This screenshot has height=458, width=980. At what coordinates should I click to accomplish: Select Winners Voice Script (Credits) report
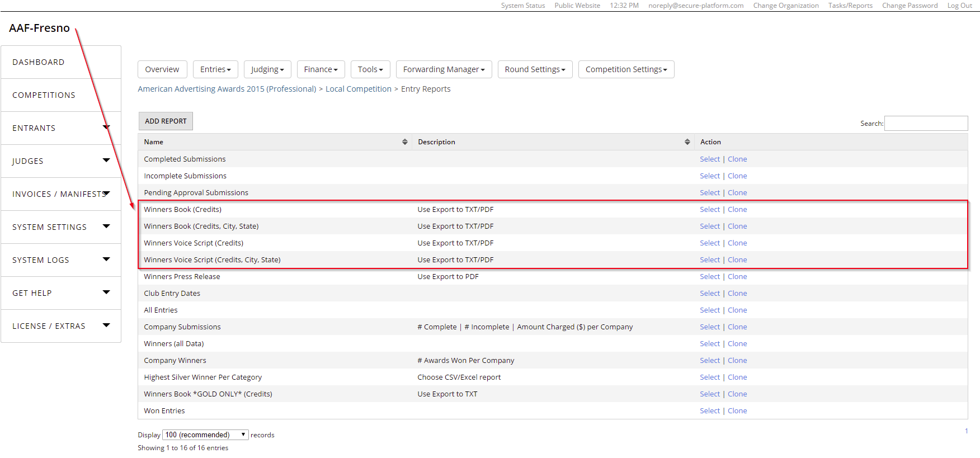pyautogui.click(x=710, y=243)
